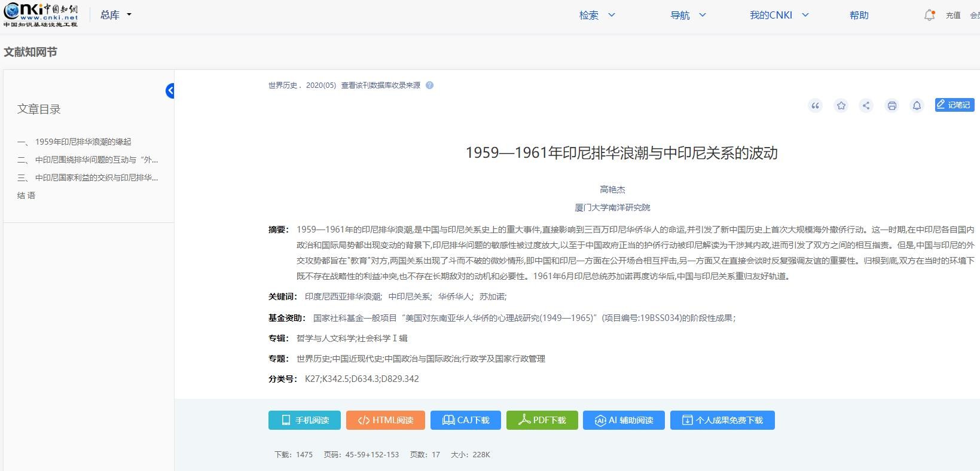Screen dimensions: 980x471
Task: Open the 我的CNKI menu
Action: click(778, 16)
